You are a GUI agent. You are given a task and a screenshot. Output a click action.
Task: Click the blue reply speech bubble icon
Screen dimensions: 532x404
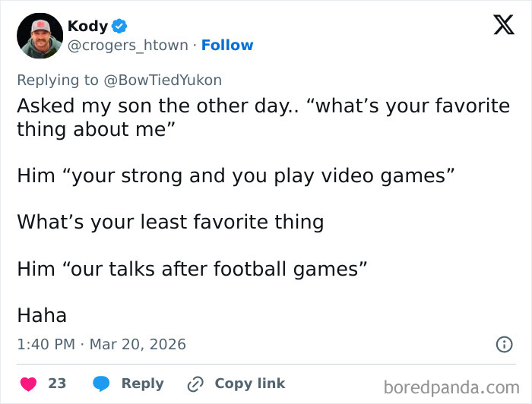pos(101,383)
